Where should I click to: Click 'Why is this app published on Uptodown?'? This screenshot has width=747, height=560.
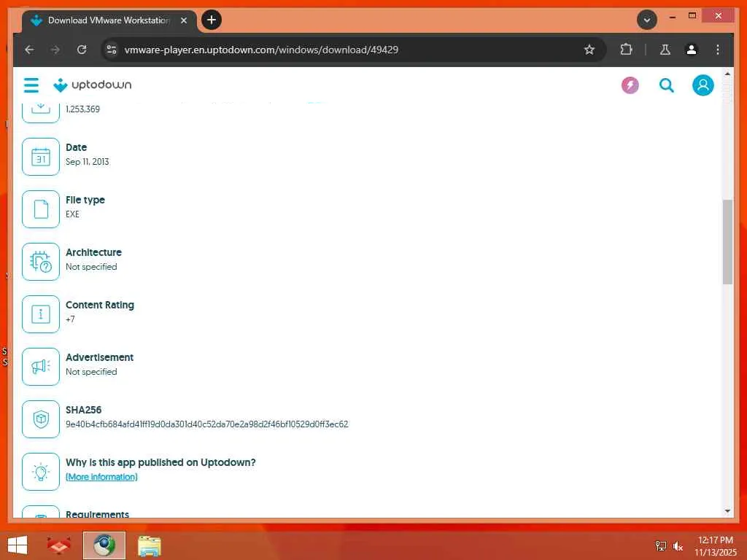160,462
